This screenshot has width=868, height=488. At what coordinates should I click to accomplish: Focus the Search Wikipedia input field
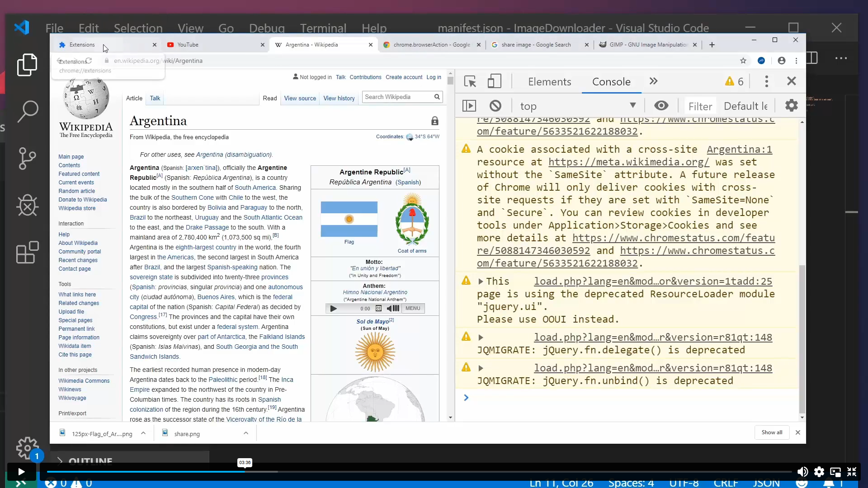pyautogui.click(x=397, y=97)
